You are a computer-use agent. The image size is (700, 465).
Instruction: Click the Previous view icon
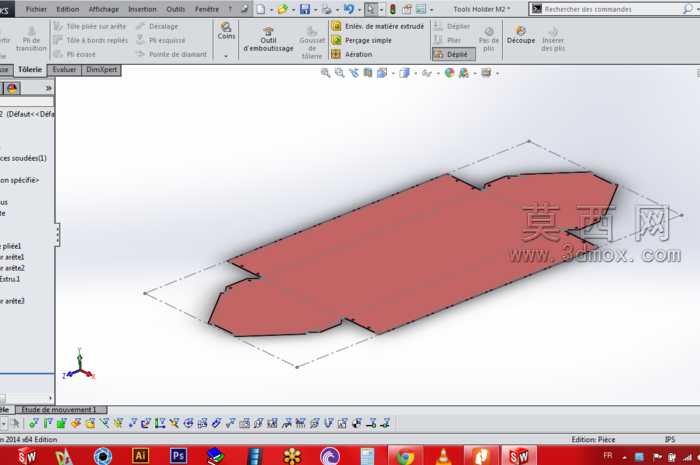click(x=354, y=73)
